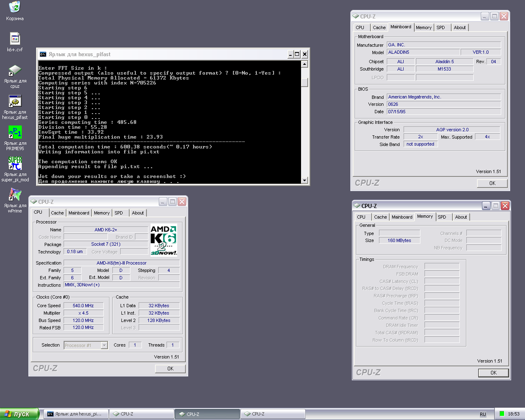Click the console scrollbar up arrow
This screenshot has width=525, height=420.
pos(304,64)
